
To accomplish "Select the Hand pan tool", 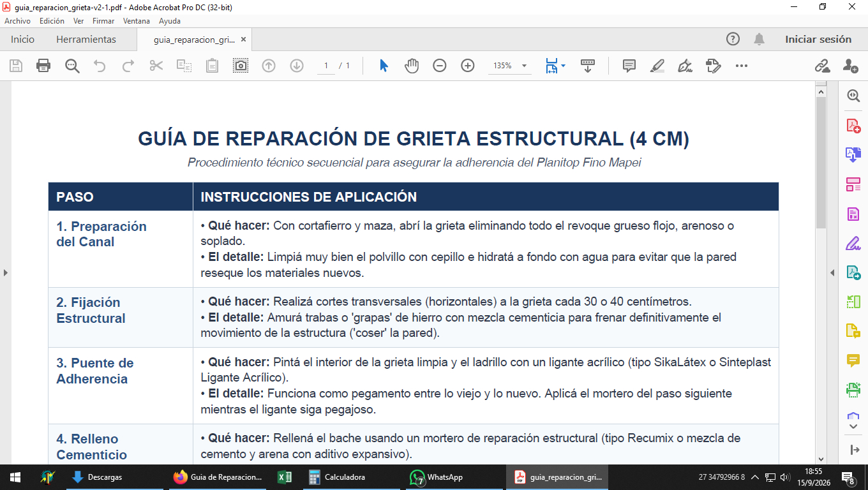I will point(412,66).
